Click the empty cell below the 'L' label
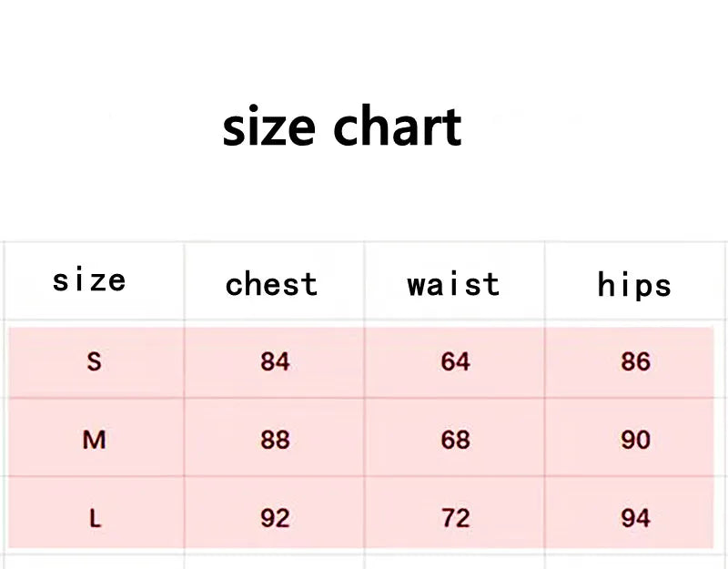This screenshot has height=569, width=728. (95, 560)
